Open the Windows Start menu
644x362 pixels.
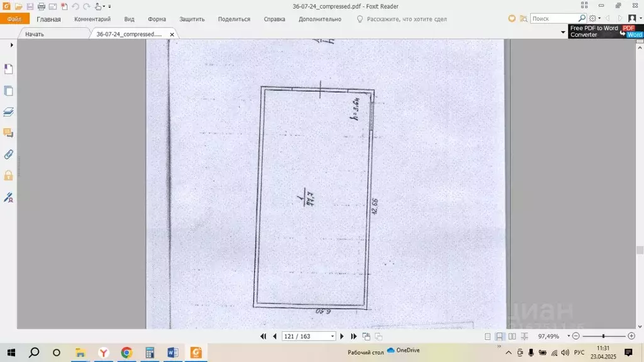coord(11,353)
